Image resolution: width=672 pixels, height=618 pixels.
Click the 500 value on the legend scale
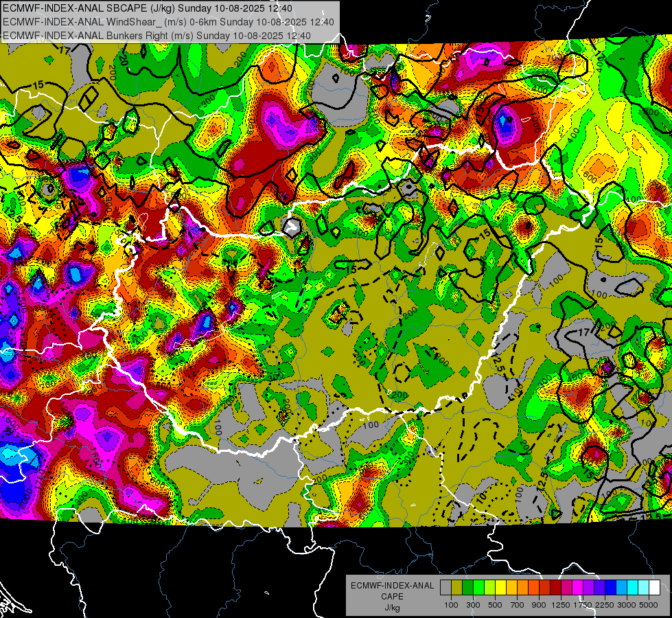pyautogui.click(x=495, y=605)
